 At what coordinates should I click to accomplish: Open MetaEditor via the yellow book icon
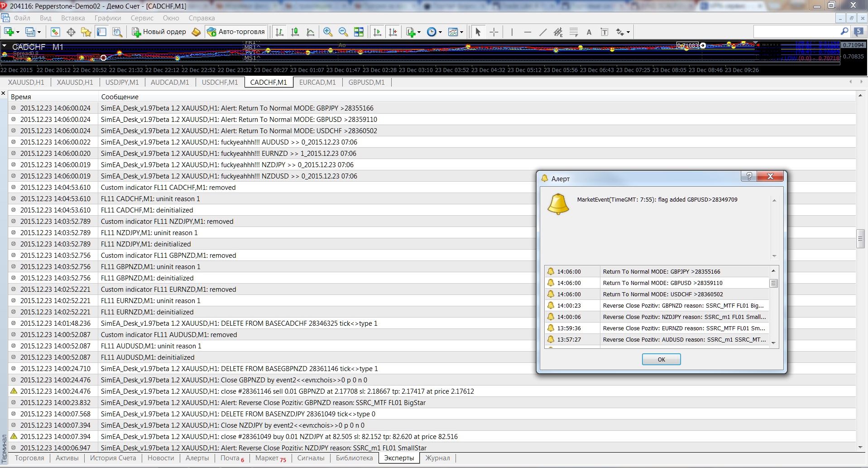pyautogui.click(x=196, y=32)
